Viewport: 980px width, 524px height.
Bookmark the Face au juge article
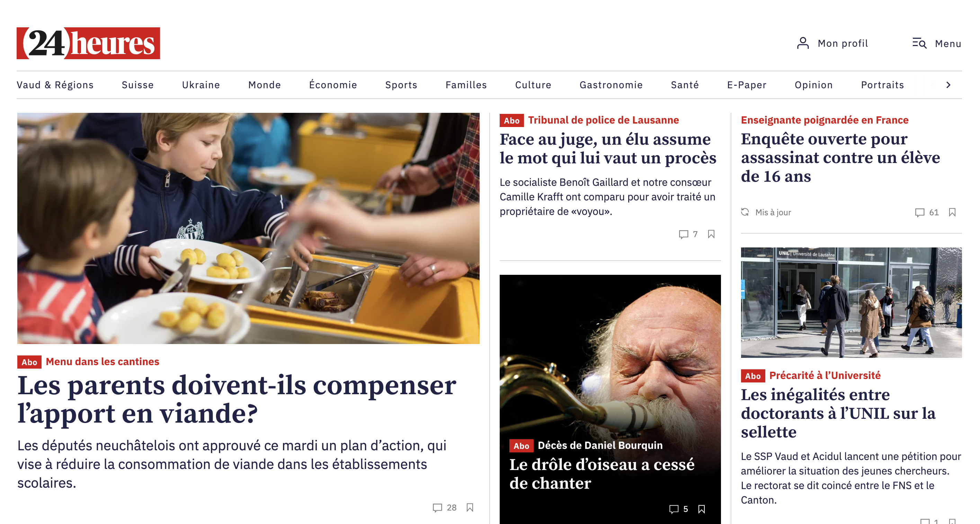[x=711, y=234]
